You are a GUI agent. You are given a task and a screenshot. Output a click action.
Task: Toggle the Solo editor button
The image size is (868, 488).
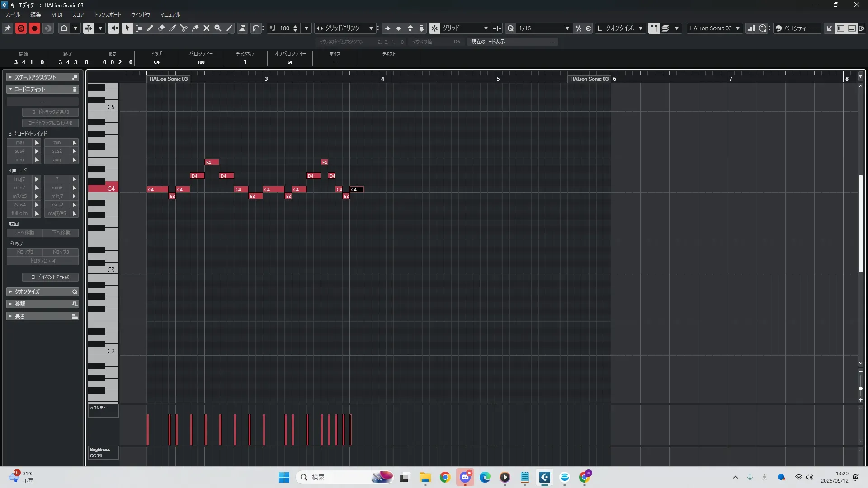(21, 28)
